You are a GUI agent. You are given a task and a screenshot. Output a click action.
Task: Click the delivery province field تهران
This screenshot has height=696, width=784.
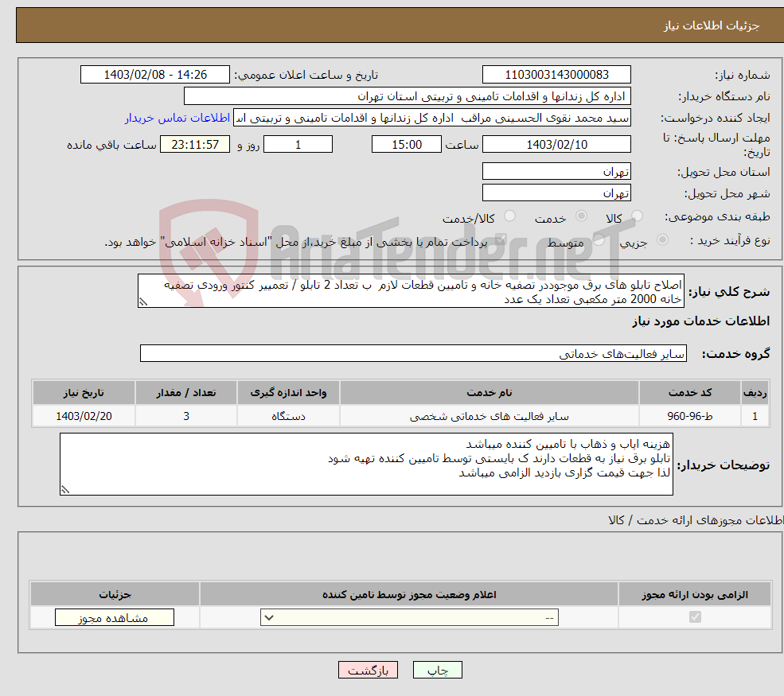556,171
